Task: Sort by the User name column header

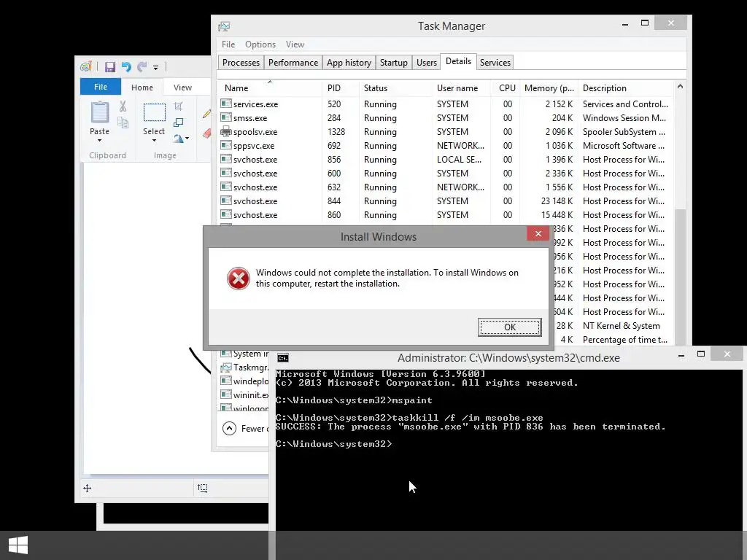Action: click(462, 88)
